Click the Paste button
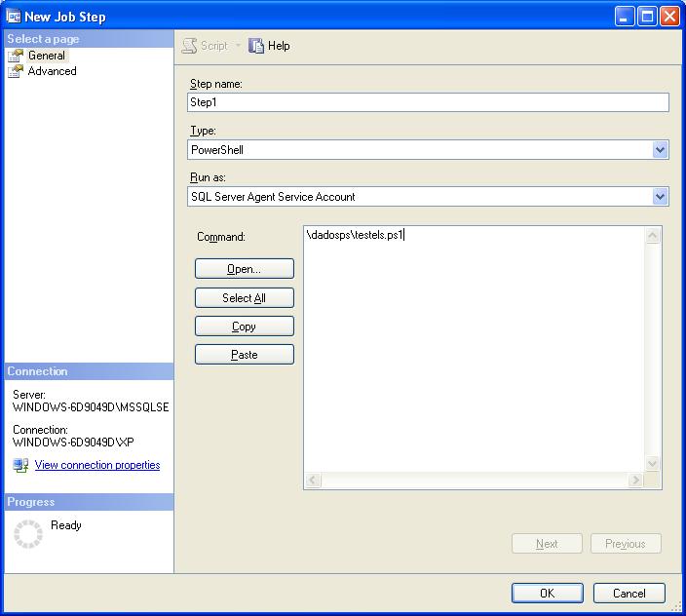 point(244,355)
